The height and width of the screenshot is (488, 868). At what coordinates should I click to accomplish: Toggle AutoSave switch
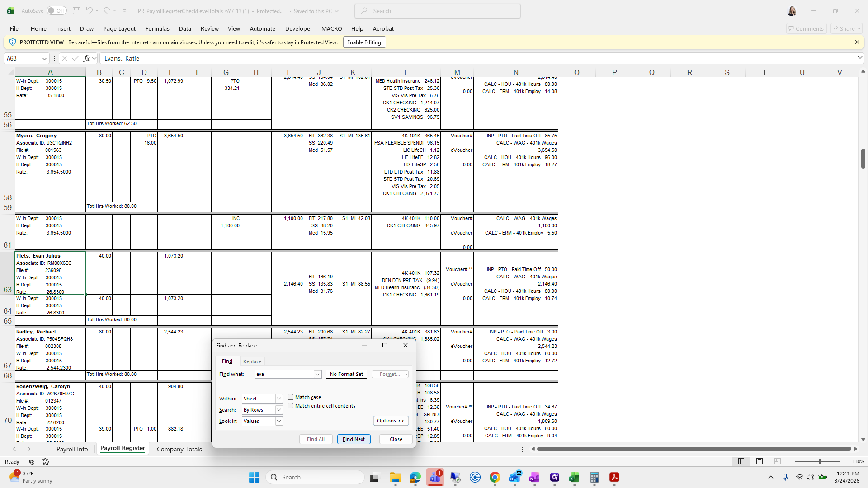click(56, 11)
